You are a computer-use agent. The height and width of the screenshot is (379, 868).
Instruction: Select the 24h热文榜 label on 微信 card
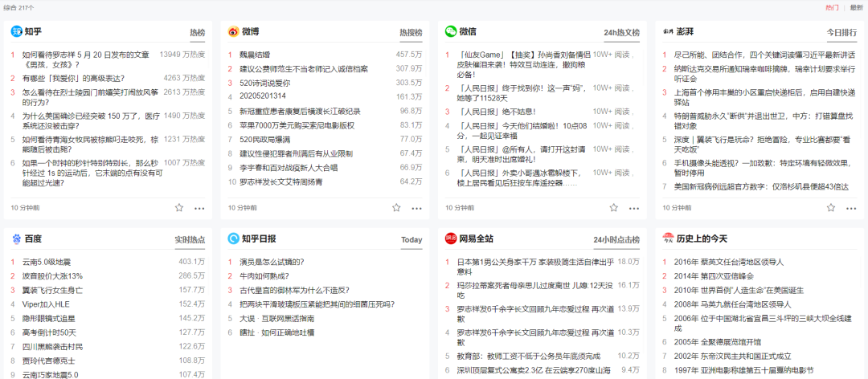click(621, 32)
